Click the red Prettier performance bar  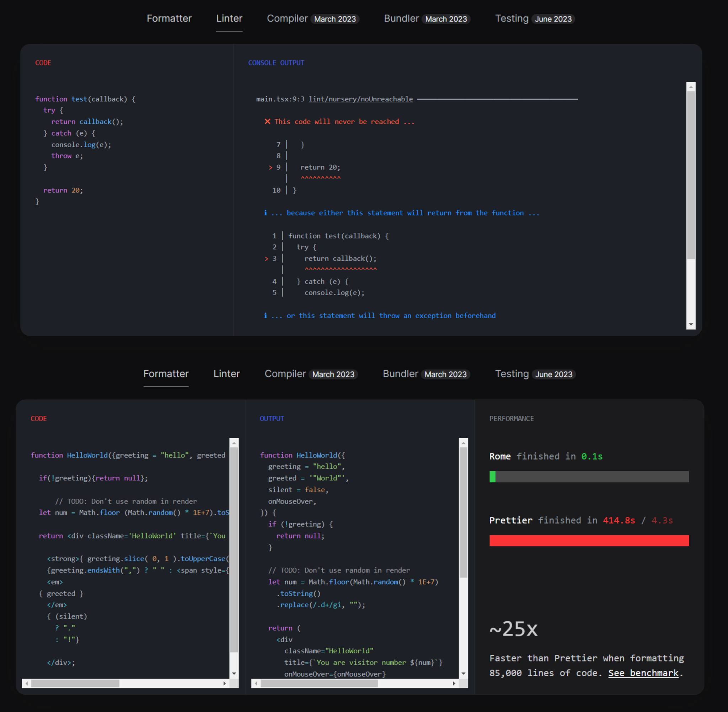pos(589,540)
